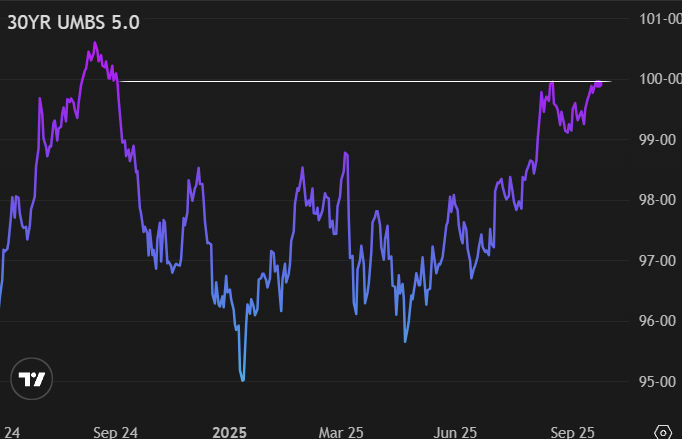Select the Sep 24 date label
This screenshot has height=439, width=682.
(115, 432)
